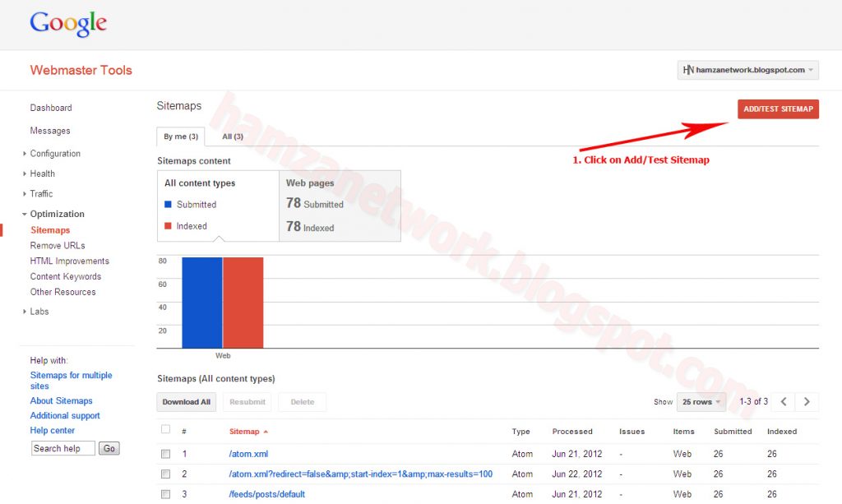842x504 pixels.
Task: Open the Webmaster Tools title link
Action: [81, 71]
